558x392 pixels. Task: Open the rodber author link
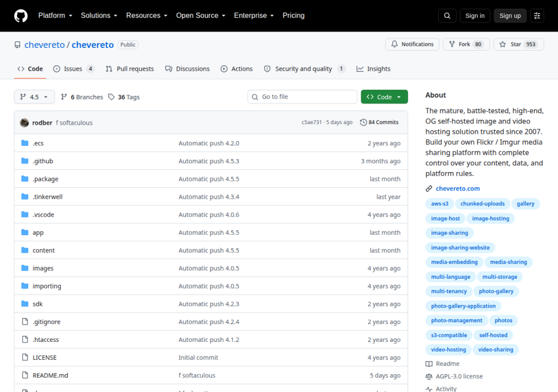coord(42,122)
